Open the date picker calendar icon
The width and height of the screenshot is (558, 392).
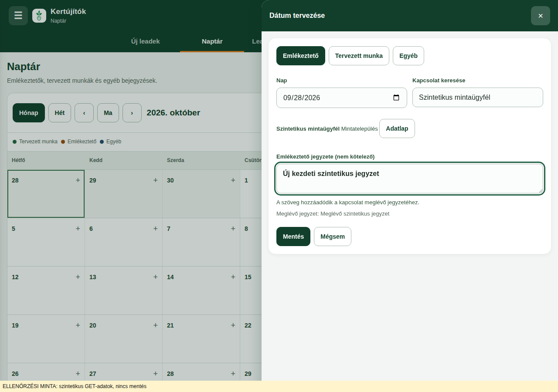coord(396,98)
